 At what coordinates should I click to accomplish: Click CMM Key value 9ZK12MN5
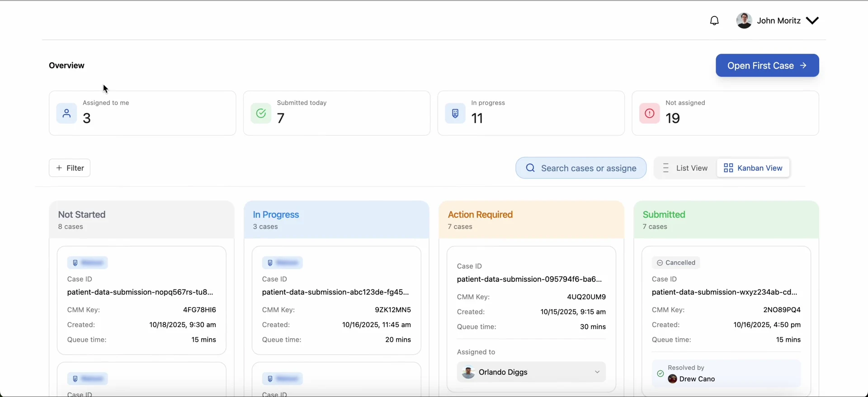[393, 310]
